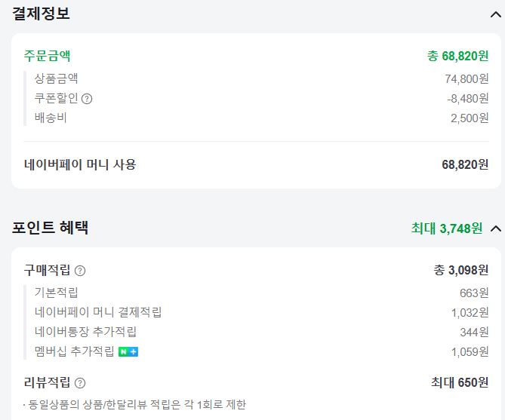Screen dimensions: 505x420
Task: Click the 총 3,098원 purchase reward total
Action: (460, 271)
